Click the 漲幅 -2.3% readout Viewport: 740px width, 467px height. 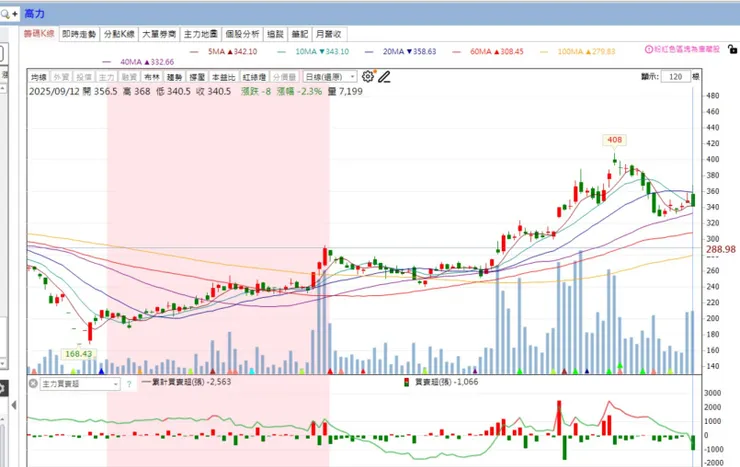(299, 91)
